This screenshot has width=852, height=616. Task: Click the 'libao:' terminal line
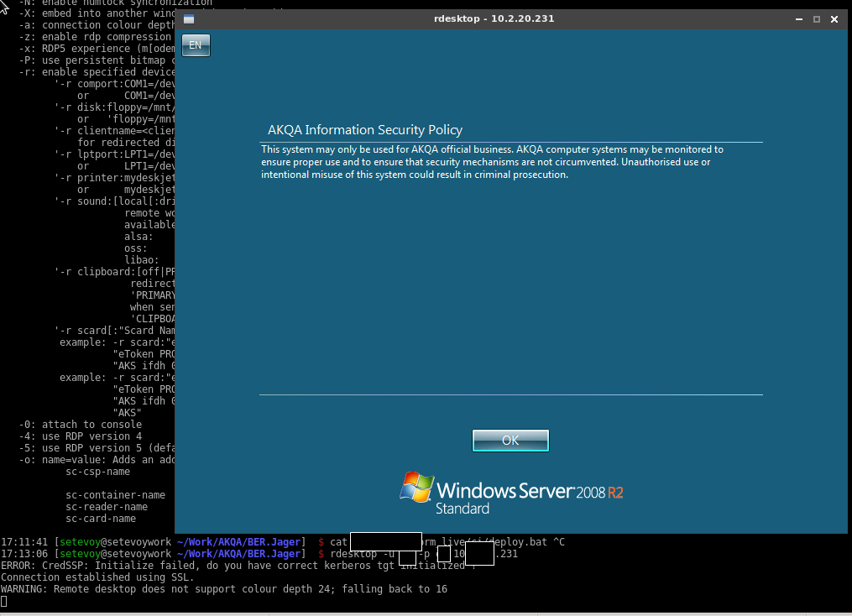pyautogui.click(x=141, y=260)
